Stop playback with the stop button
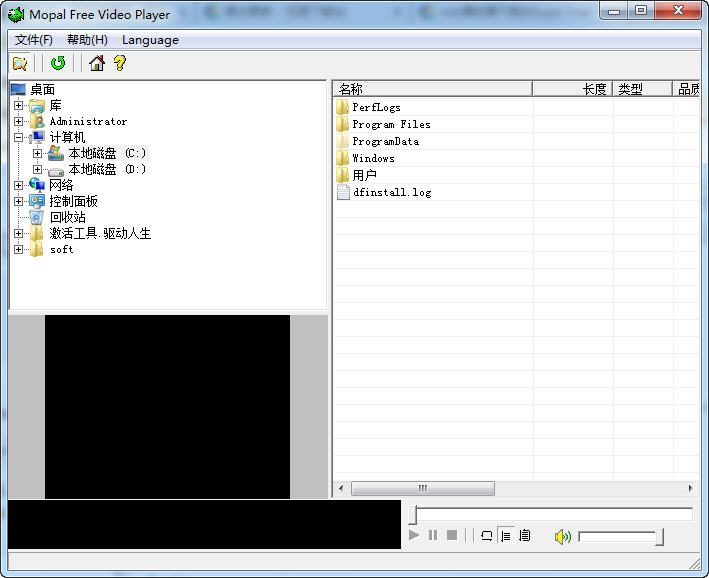 click(x=451, y=535)
